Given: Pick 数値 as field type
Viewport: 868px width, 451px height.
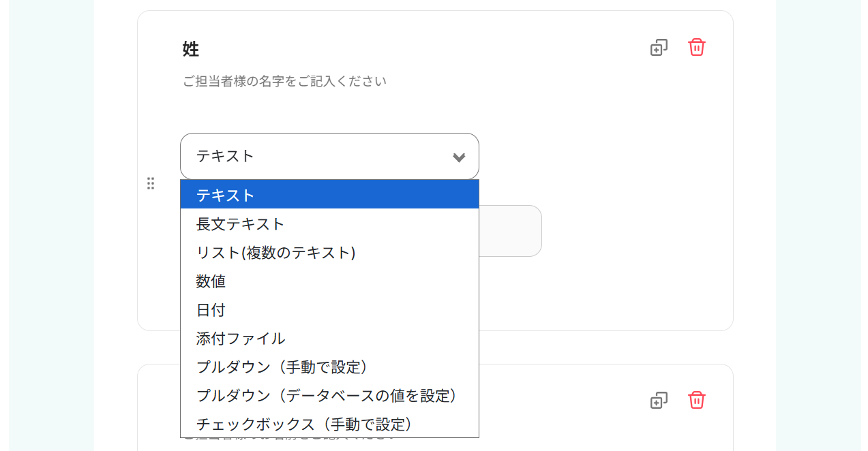Looking at the screenshot, I should coord(329,281).
